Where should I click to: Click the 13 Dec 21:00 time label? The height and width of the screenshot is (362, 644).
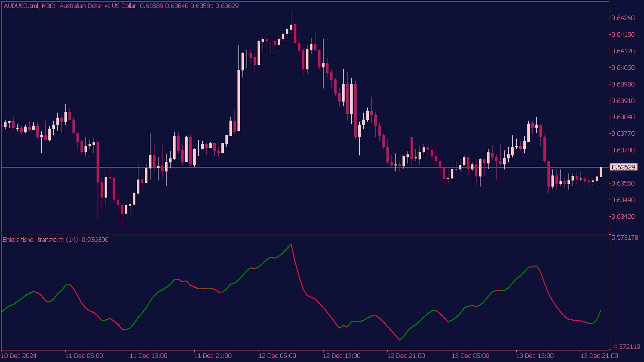click(599, 356)
